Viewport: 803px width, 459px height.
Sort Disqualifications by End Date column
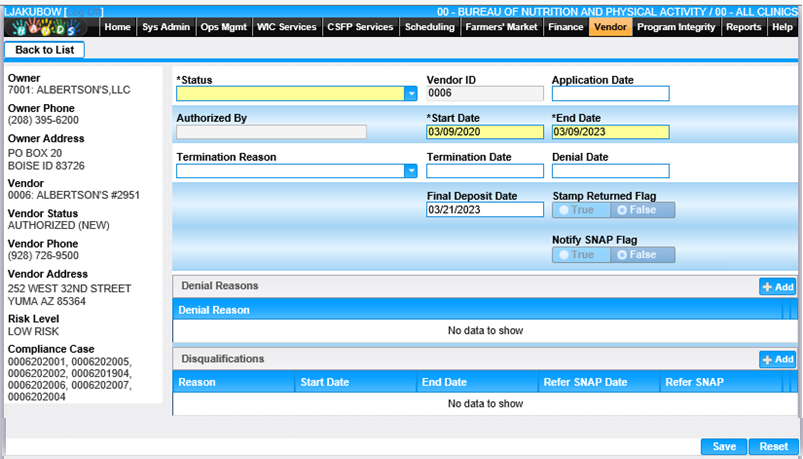[477, 382]
